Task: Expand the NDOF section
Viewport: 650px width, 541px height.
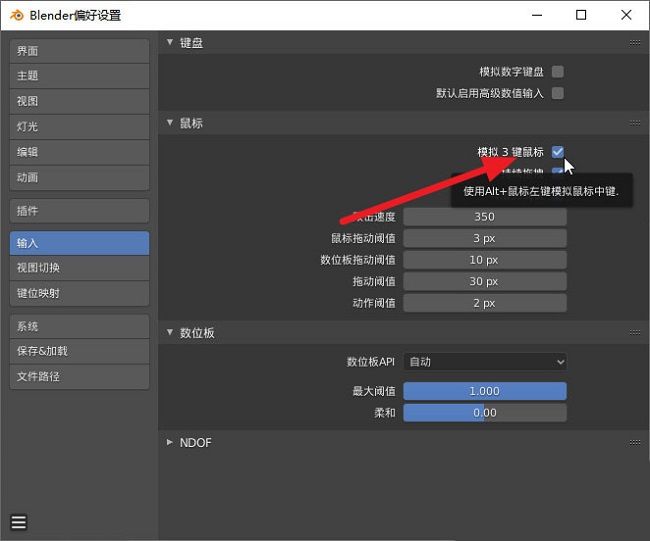Action: click(x=170, y=443)
